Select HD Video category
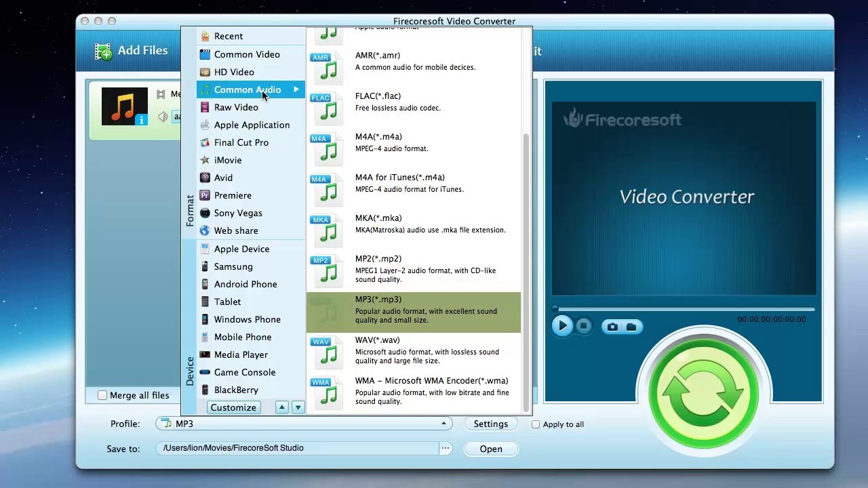This screenshot has height=488, width=868. pyautogui.click(x=251, y=72)
